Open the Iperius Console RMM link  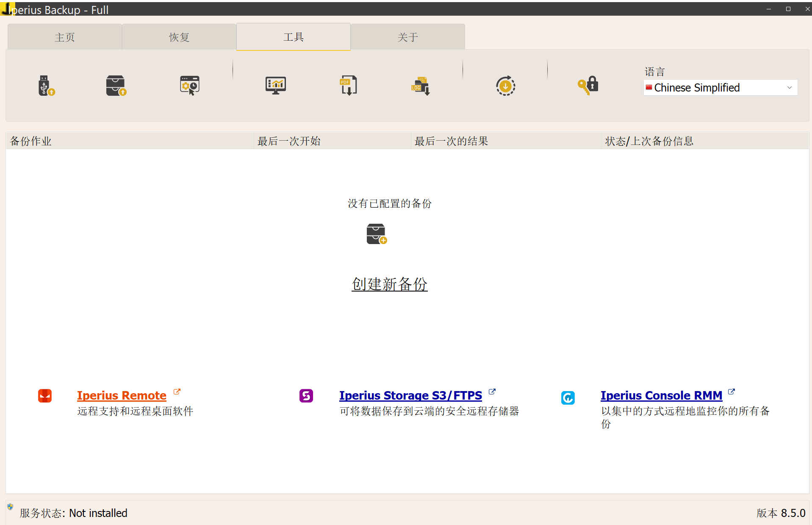tap(661, 395)
